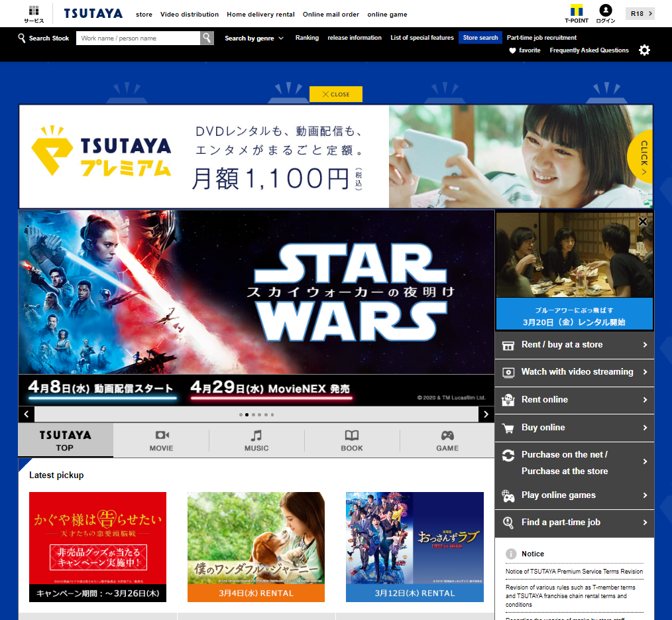Open online game menu item
The width and height of the screenshot is (672, 620).
tap(387, 14)
